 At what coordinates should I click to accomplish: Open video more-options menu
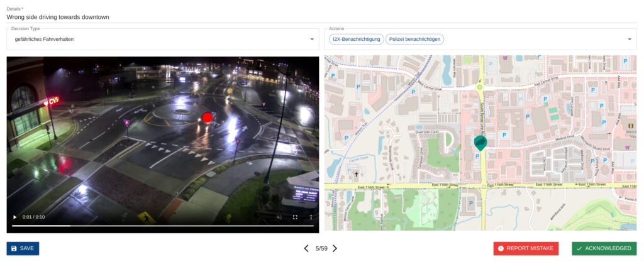coord(311,217)
